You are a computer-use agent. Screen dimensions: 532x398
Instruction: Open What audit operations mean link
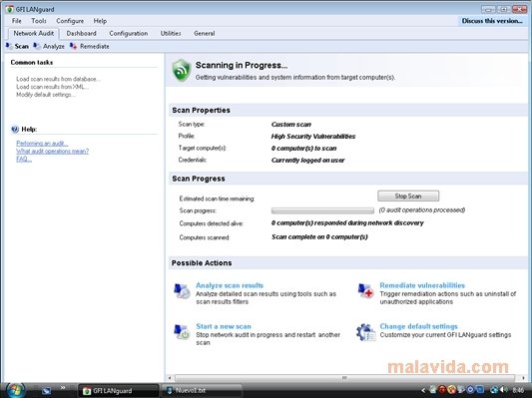point(52,152)
